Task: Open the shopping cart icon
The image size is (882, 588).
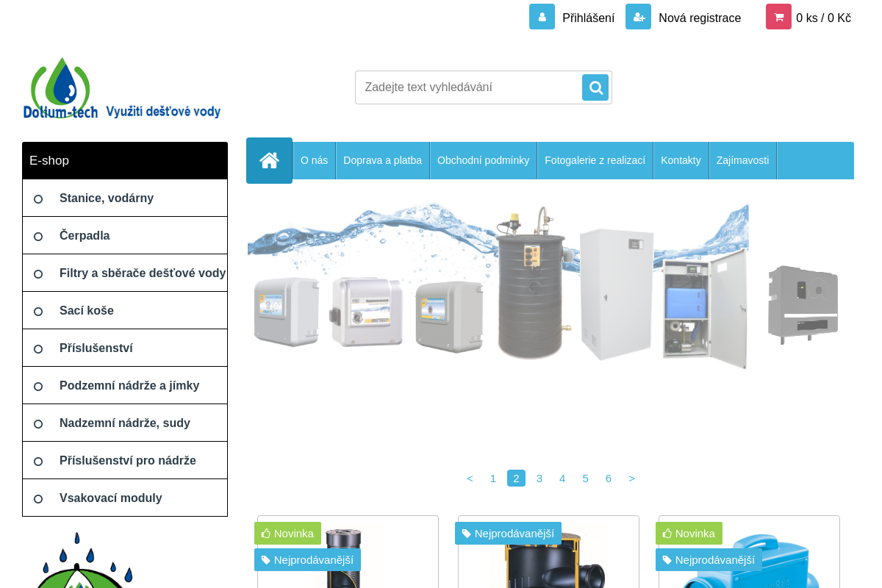Action: click(778, 17)
